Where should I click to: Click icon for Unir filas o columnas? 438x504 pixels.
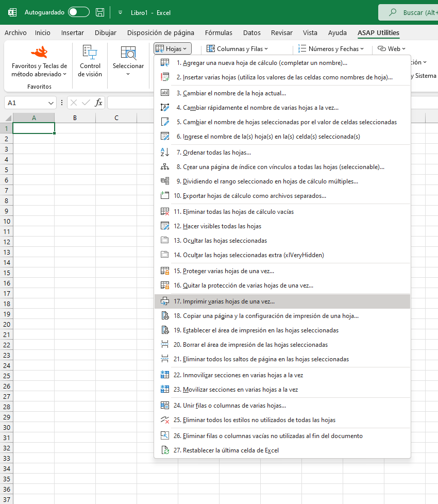pyautogui.click(x=165, y=406)
